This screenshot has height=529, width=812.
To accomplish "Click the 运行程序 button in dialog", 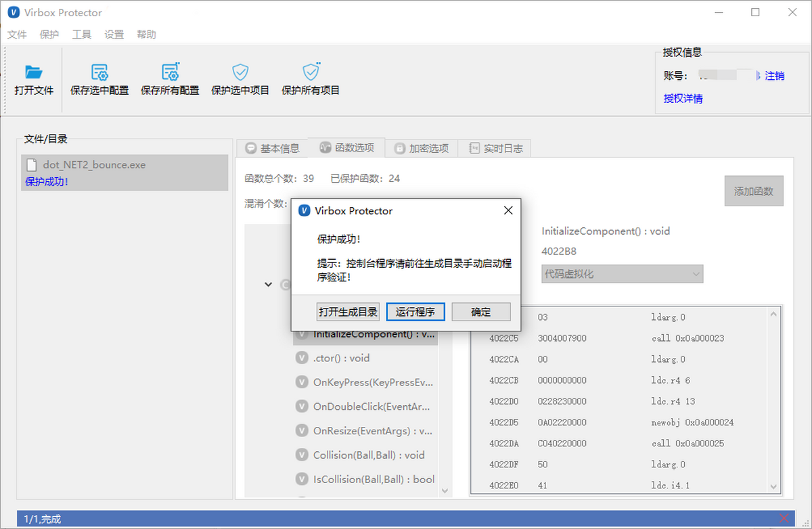I will [415, 312].
